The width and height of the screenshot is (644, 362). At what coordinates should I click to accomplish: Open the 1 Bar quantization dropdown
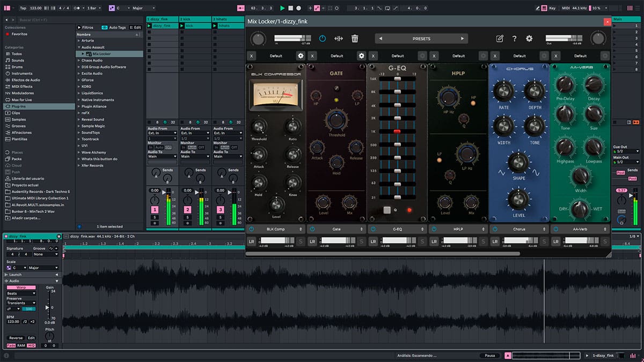click(x=94, y=8)
